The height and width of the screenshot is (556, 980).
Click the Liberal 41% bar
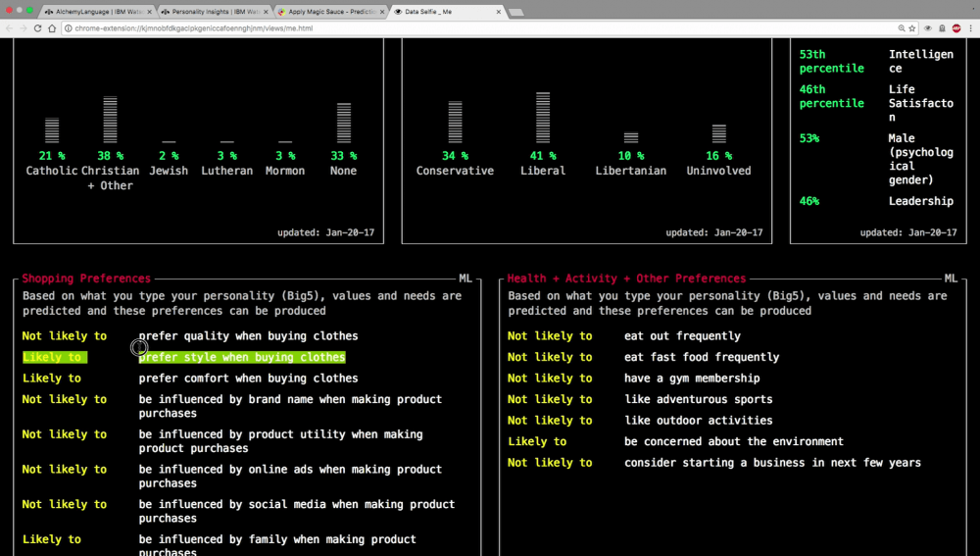(543, 118)
